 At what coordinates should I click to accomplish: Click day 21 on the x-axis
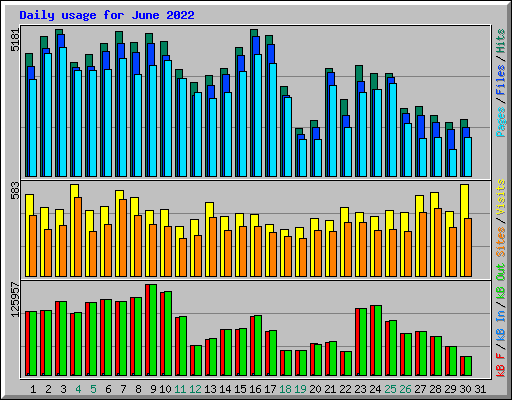click(x=330, y=389)
